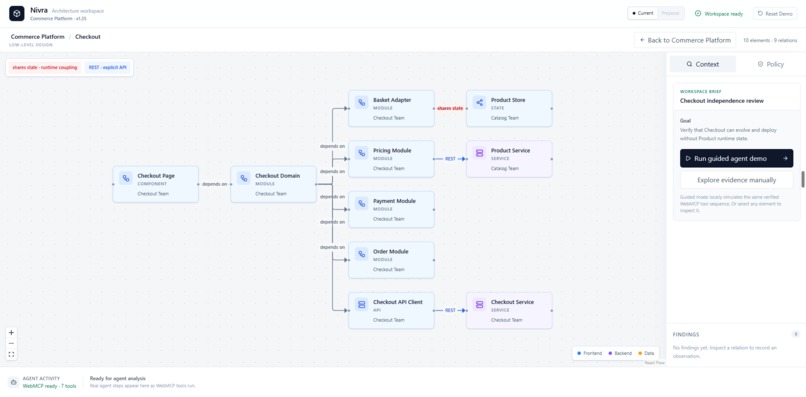Click the Checkout API Client node title
This screenshot has width=806, height=397.
tap(398, 302)
